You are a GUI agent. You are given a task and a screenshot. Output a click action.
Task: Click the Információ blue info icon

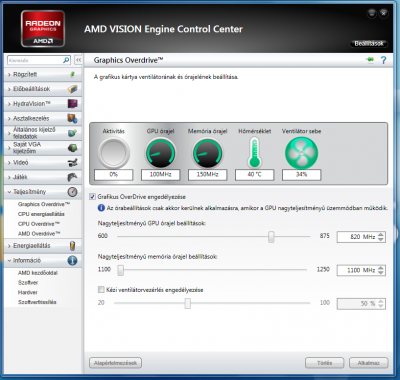click(x=72, y=260)
